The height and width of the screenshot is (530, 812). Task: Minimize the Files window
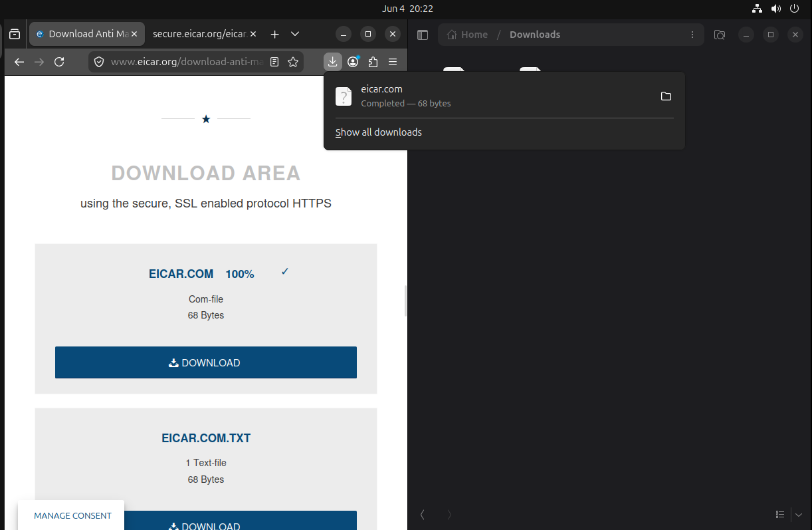click(x=746, y=35)
